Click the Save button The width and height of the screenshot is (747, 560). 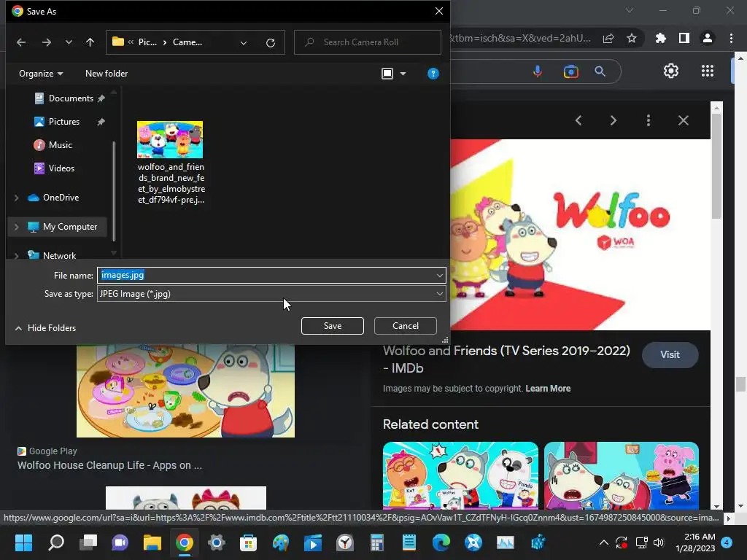pos(333,326)
